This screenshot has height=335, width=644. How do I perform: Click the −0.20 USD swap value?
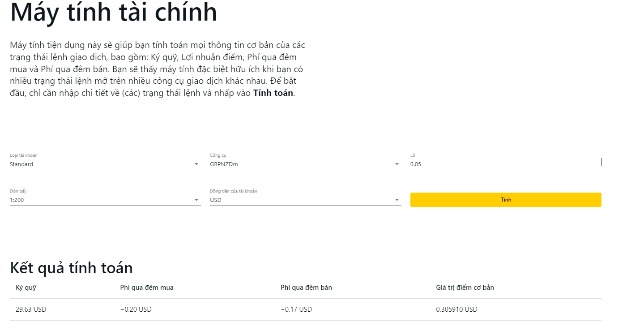(136, 309)
